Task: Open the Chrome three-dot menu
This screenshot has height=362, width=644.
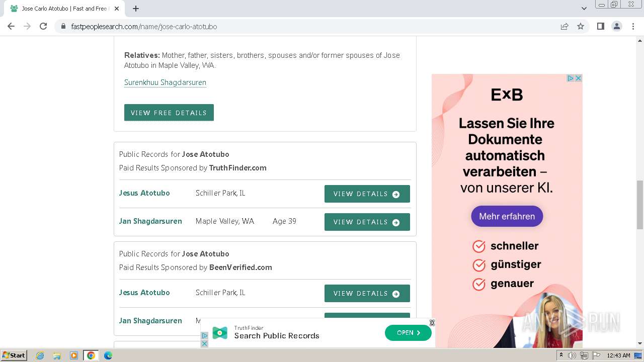Action: [x=633, y=26]
